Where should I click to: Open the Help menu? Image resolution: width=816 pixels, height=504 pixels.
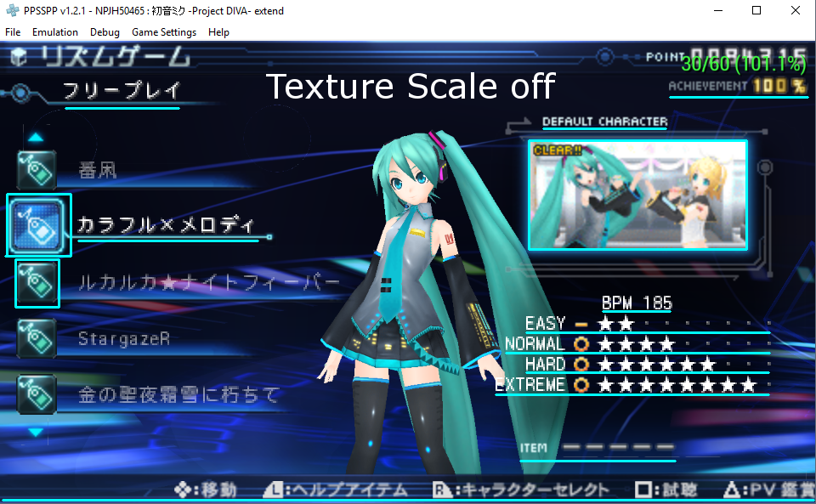tap(218, 32)
